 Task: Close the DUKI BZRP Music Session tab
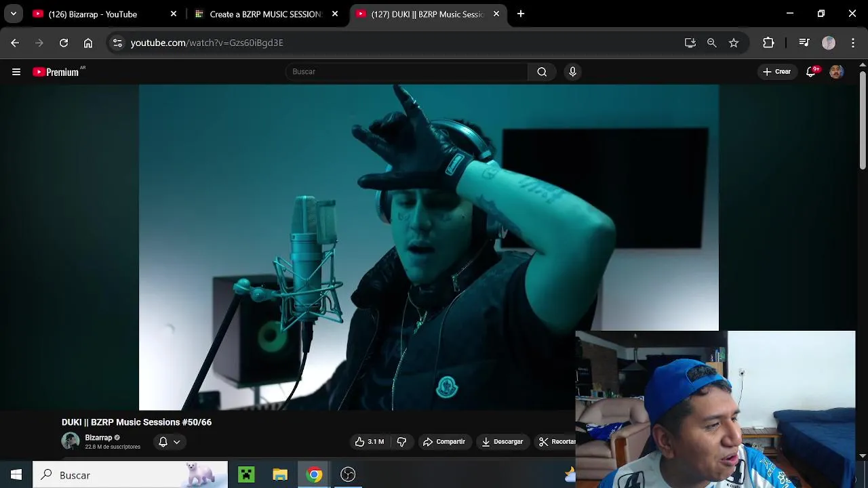point(496,14)
